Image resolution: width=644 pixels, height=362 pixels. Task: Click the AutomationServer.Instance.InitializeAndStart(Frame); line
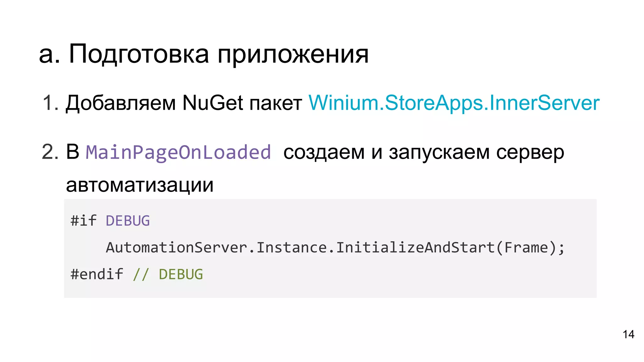coord(335,248)
